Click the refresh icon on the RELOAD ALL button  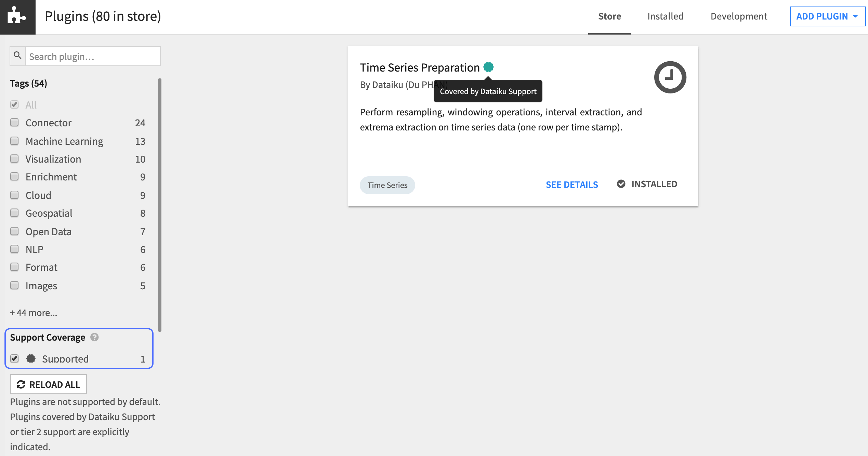click(x=21, y=384)
